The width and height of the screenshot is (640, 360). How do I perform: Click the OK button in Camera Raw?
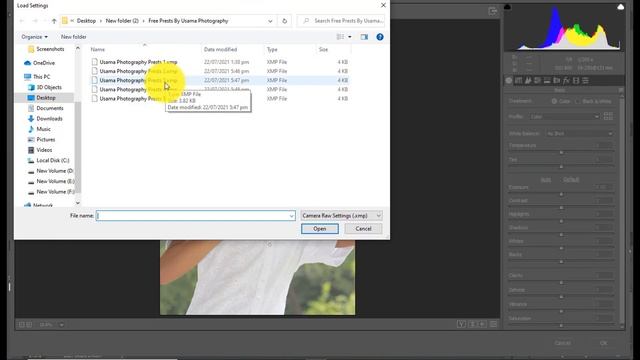(x=604, y=343)
